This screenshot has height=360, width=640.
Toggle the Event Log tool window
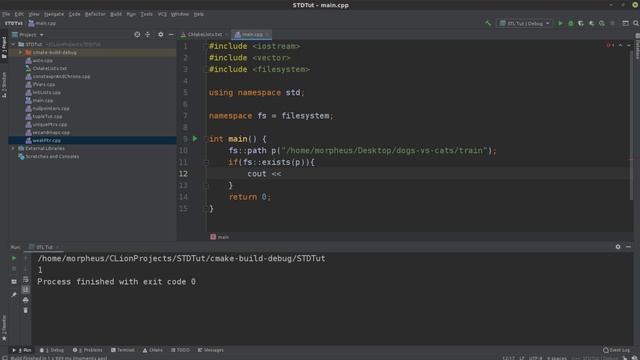pyautogui.click(x=616, y=350)
